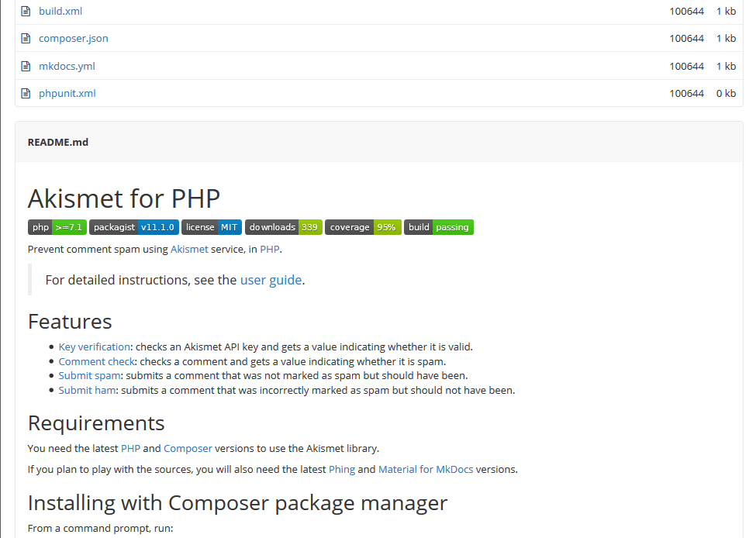The width and height of the screenshot is (756, 538).
Task: Click the Akismet service link
Action: (189, 250)
